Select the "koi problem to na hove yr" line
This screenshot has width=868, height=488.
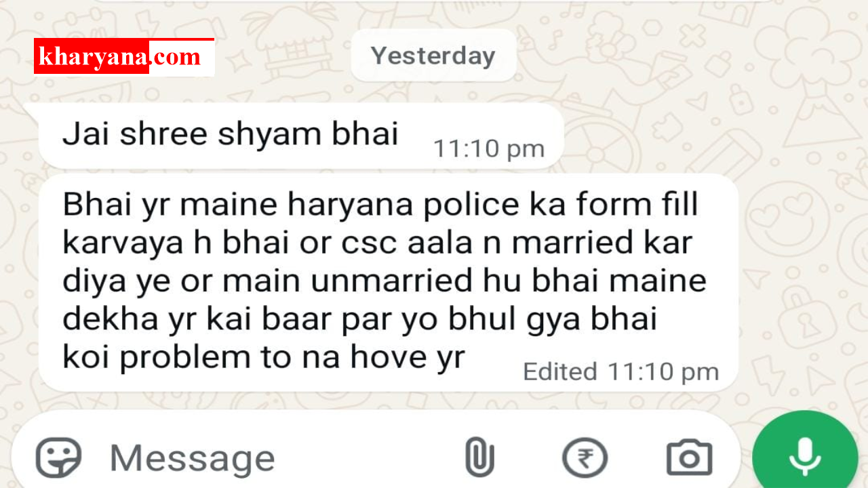pos(263,357)
